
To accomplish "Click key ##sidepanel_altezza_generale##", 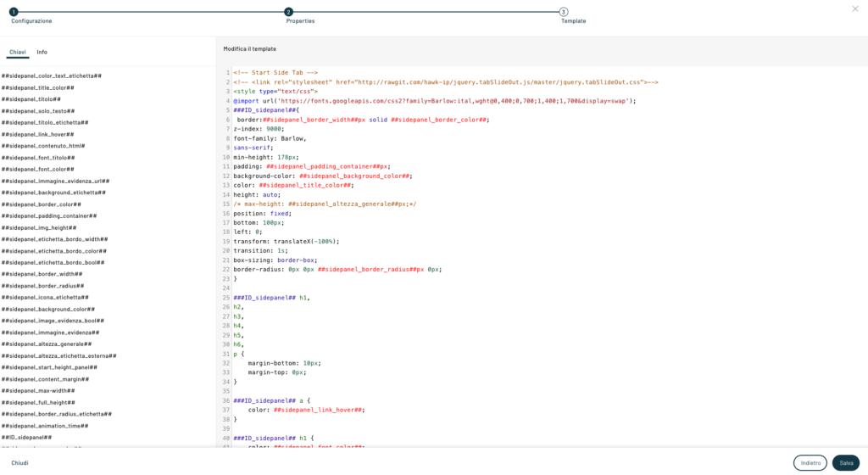I will (x=47, y=344).
